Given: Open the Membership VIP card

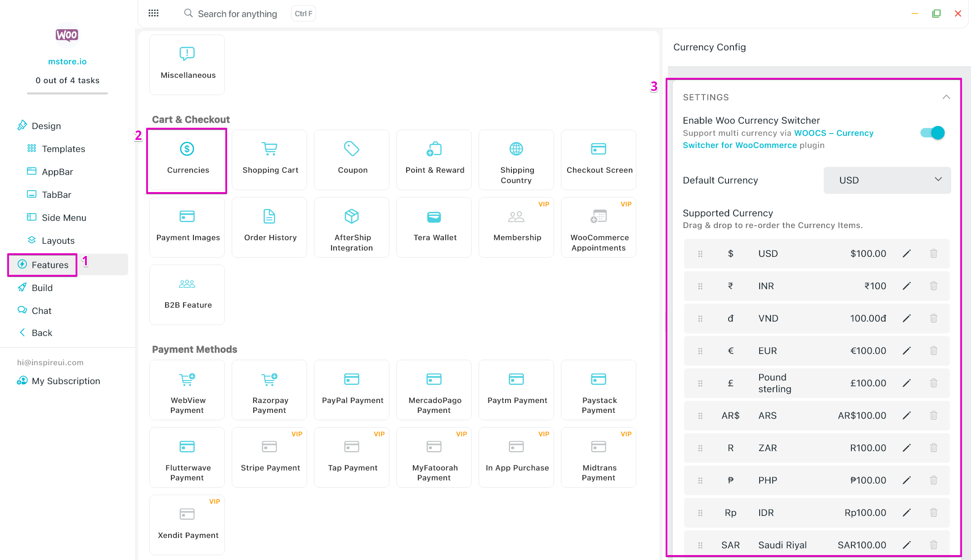Looking at the screenshot, I should tap(516, 228).
